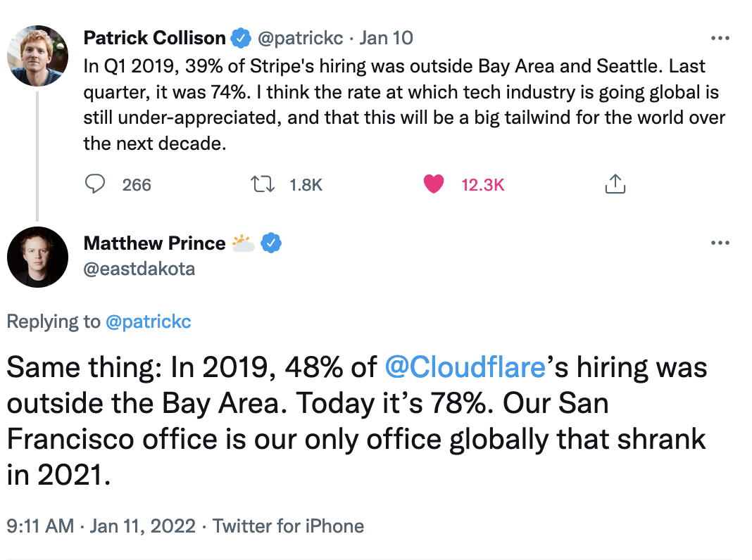Click Patrick Collison's verified badge

click(x=241, y=38)
